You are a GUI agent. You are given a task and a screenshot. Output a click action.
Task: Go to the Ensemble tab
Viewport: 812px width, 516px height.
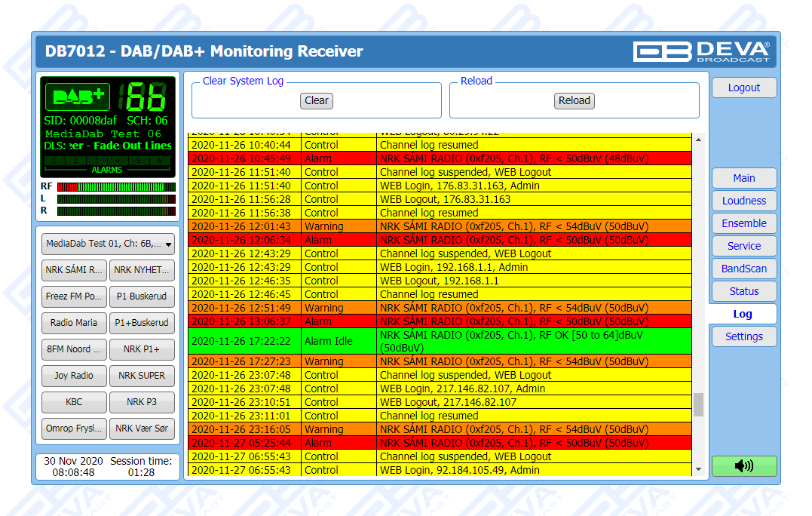pyautogui.click(x=743, y=223)
